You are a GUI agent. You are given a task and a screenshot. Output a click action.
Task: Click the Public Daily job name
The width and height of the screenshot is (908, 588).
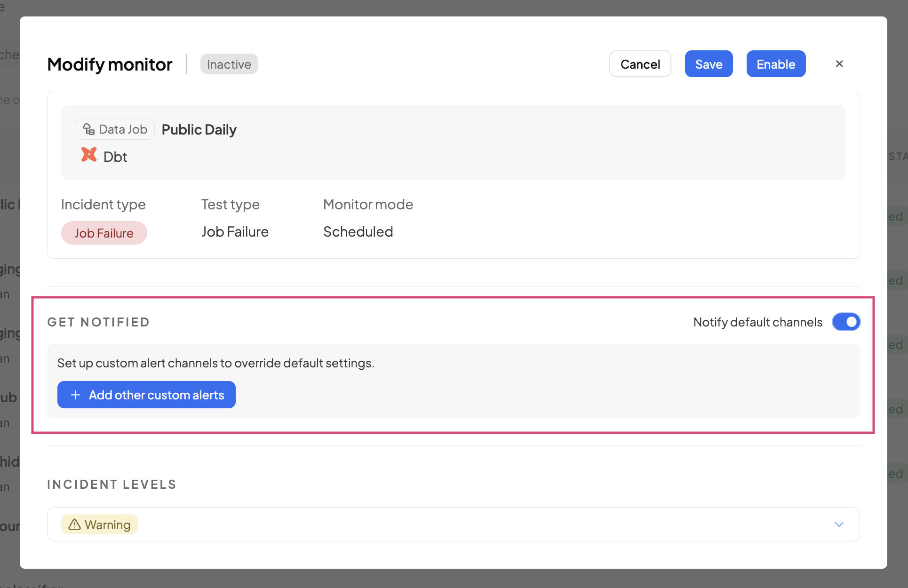(x=199, y=130)
